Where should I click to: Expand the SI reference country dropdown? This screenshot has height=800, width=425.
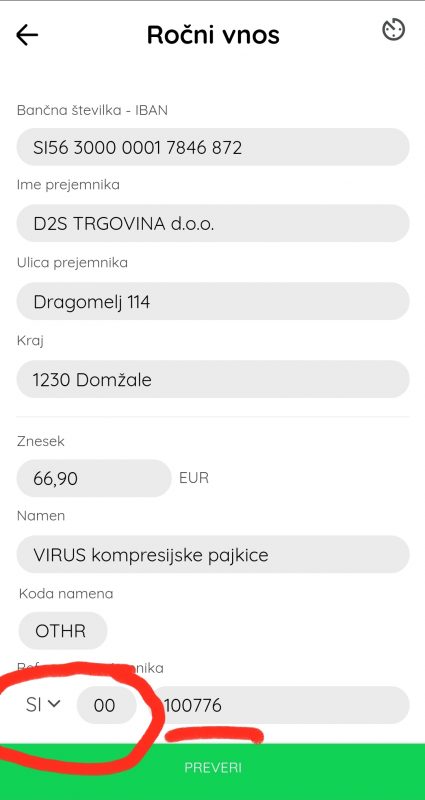click(43, 705)
